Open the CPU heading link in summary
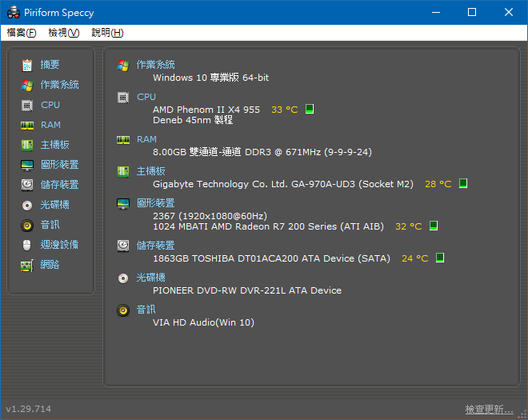The image size is (528, 420). [146, 97]
